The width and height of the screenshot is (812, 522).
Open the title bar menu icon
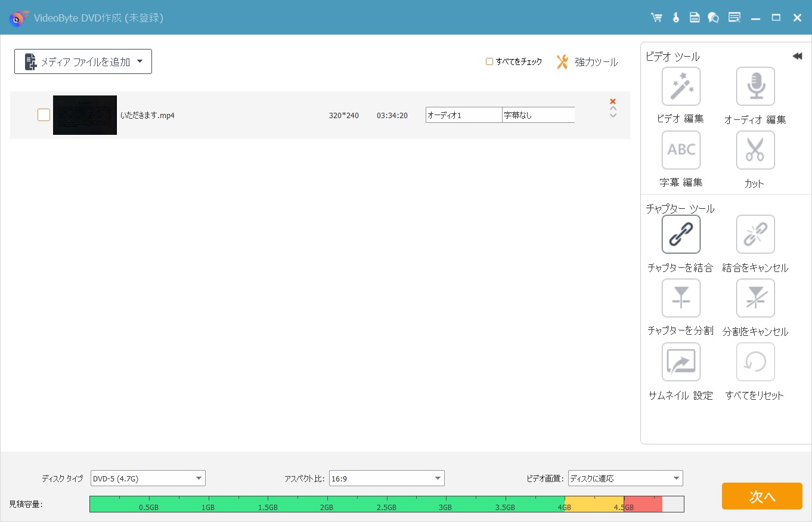click(x=734, y=18)
